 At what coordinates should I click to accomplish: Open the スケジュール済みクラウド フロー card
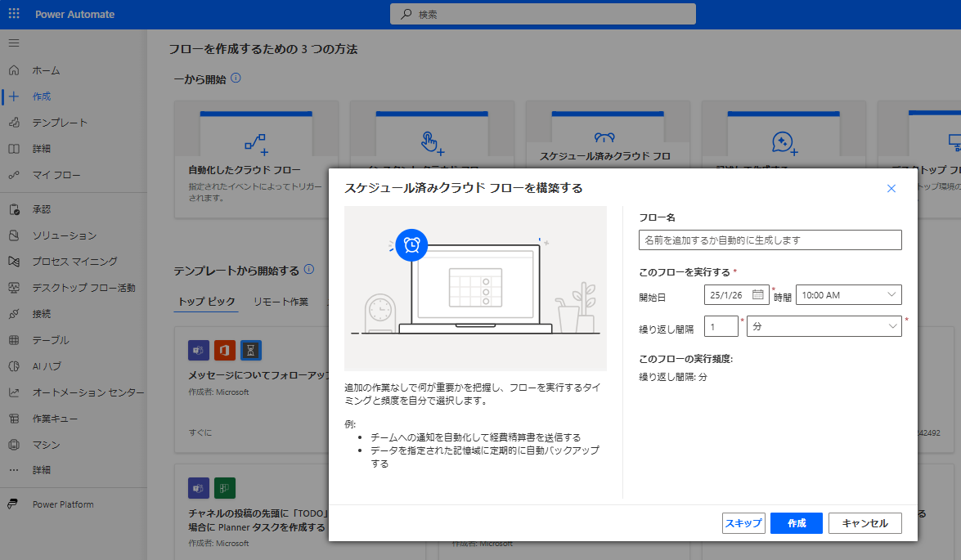tap(608, 135)
